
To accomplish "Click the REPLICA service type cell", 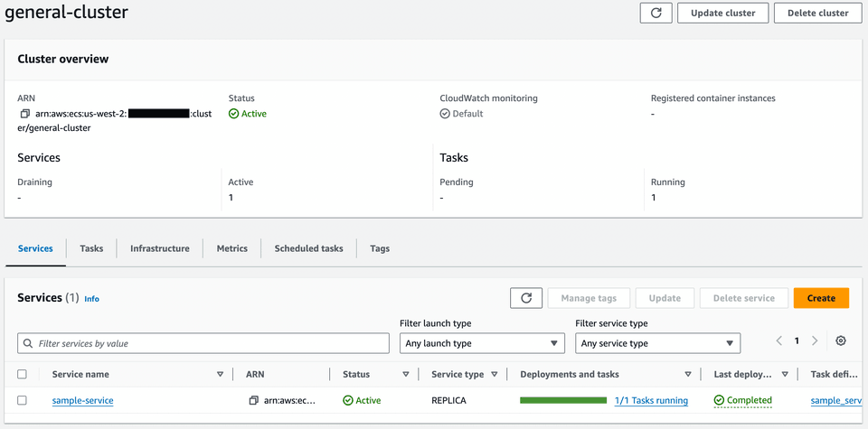I will [x=449, y=400].
